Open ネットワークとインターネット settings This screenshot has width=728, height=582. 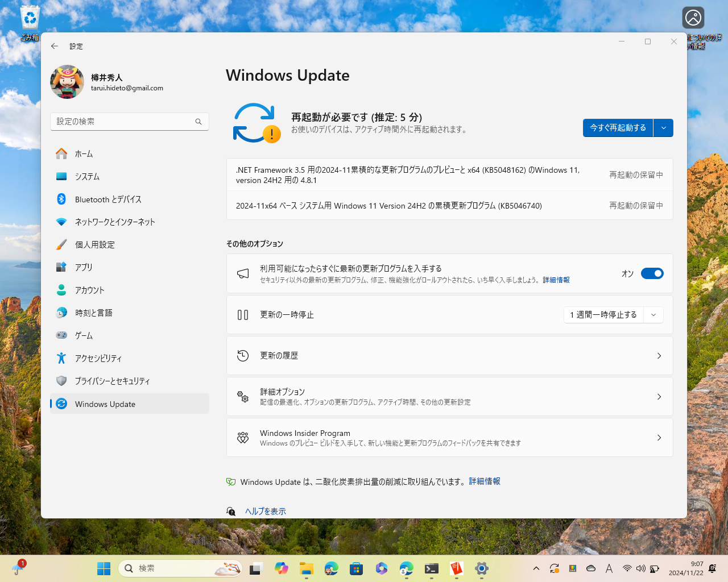(x=130, y=222)
